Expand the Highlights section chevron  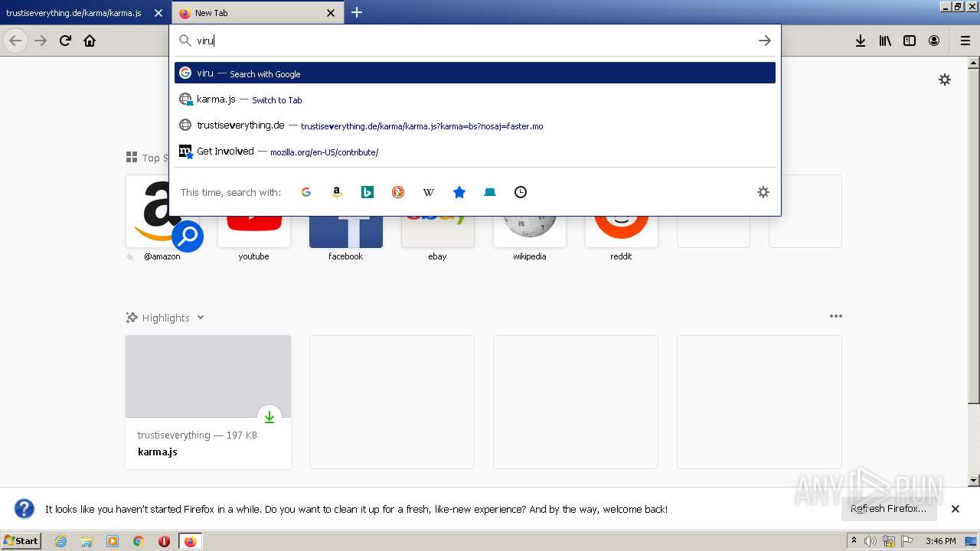[x=201, y=318]
